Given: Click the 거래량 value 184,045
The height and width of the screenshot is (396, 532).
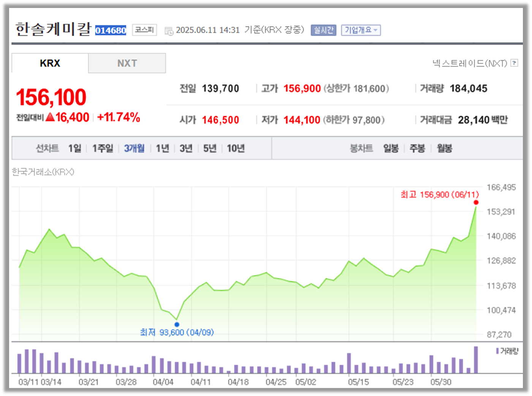Looking at the screenshot, I should [x=469, y=88].
